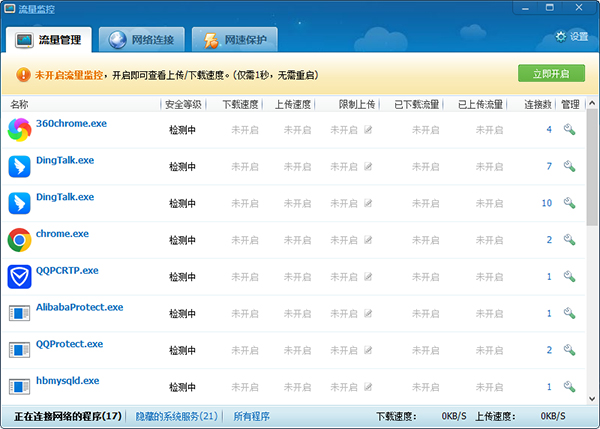This screenshot has height=429, width=600.
Task: Edit upload limit for QQPCRTP.exe
Action: 368,277
